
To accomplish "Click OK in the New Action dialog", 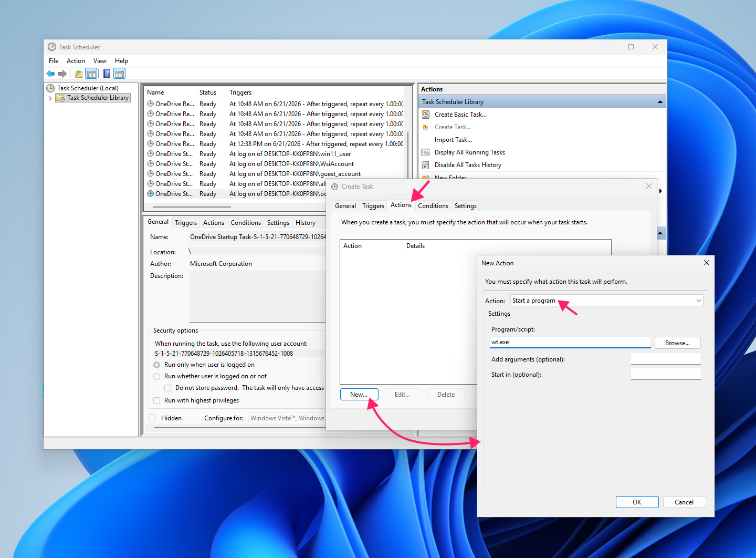I will [x=637, y=502].
